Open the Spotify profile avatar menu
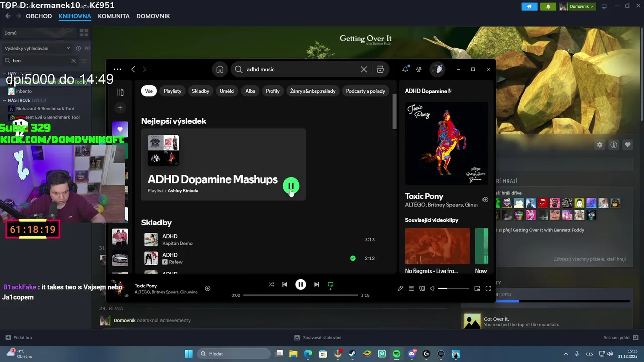 437,69
